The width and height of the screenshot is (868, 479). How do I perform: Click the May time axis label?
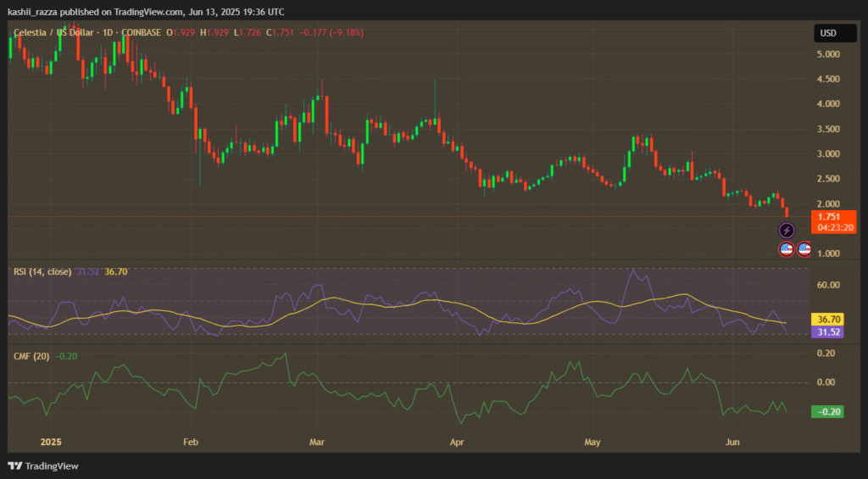pyautogui.click(x=593, y=443)
